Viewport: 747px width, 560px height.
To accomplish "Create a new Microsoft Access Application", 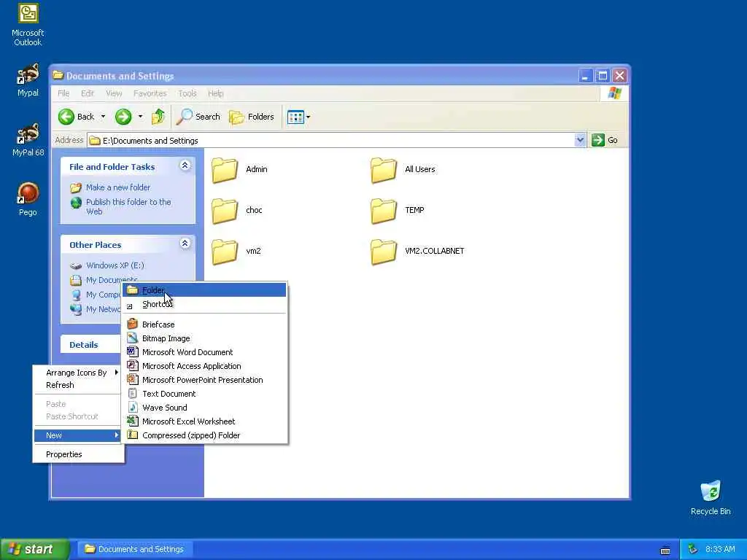I will click(204, 366).
